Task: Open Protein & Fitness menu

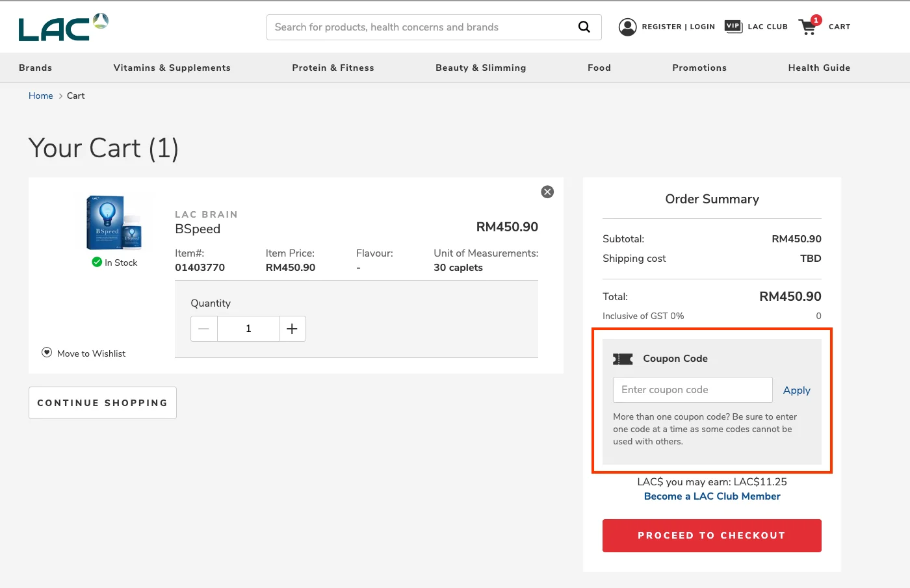Action: pyautogui.click(x=333, y=68)
